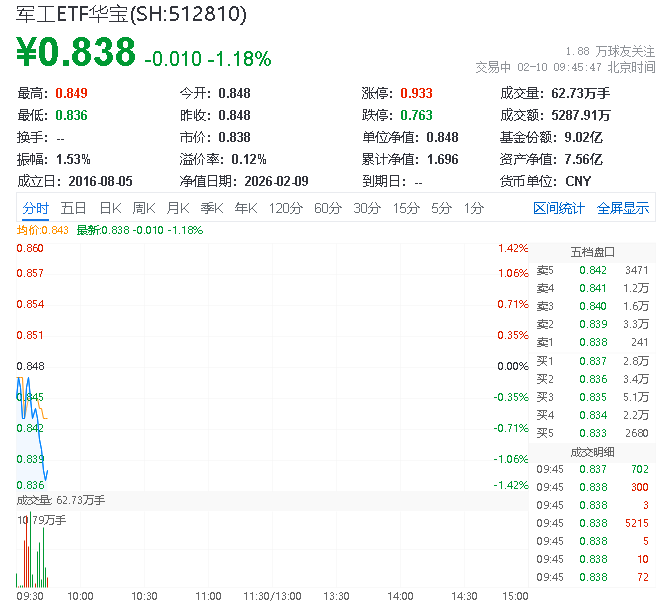
Task: Switch to 60分 interval chart
Action: (327, 208)
